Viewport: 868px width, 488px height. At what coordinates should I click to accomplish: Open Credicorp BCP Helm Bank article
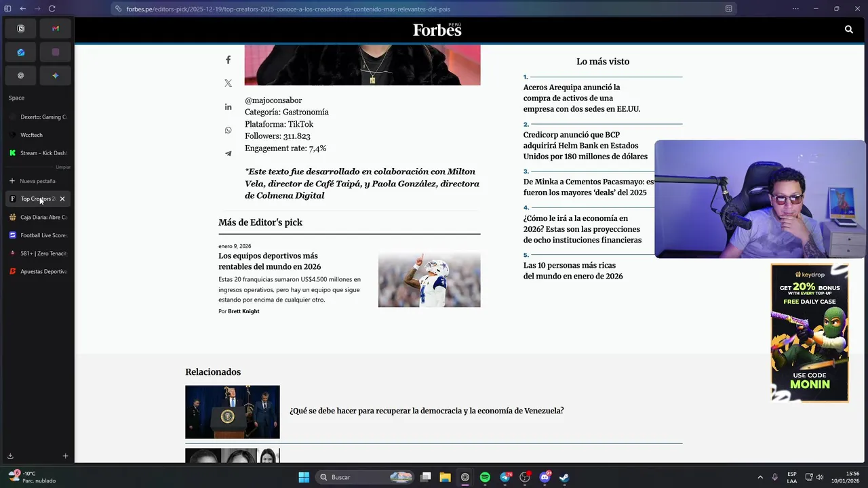585,146
